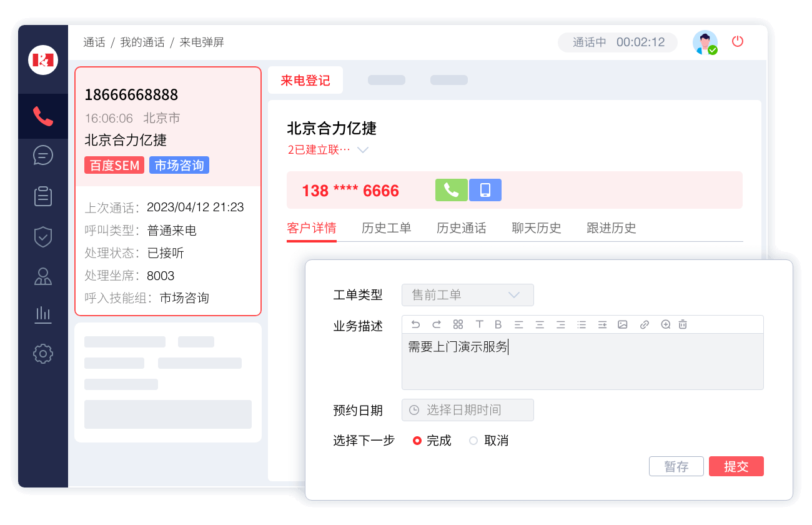Click the four-squares grid icon in editor toolbar
This screenshot has height=525, width=812.
tap(458, 324)
